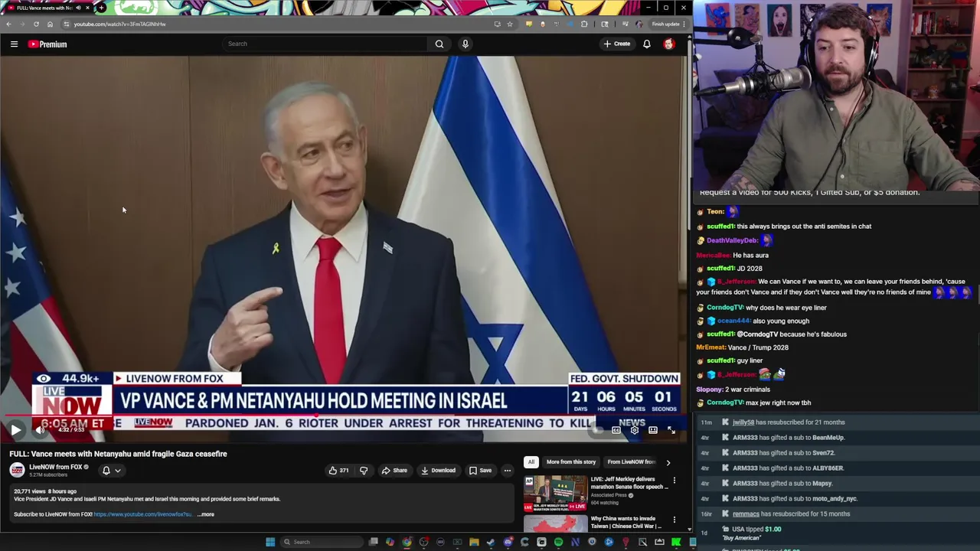Open remmacs subscriber link in events
The height and width of the screenshot is (551, 980).
coord(746,514)
